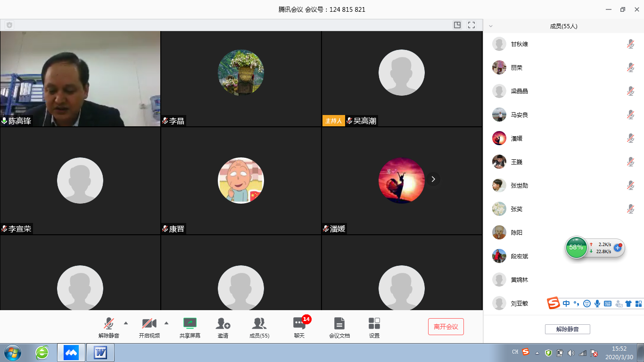Viewport: 644px width, 362px height.
Task: Select member 马安良 in the members list
Action: click(519, 115)
